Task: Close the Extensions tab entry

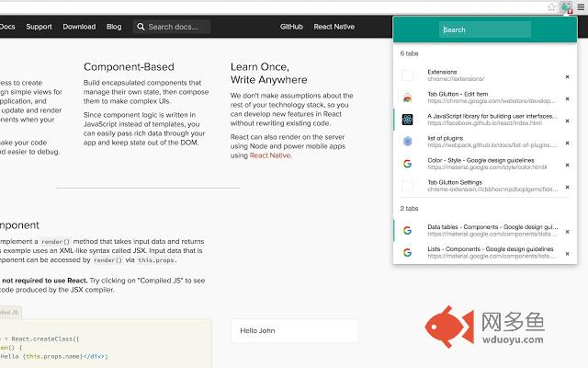Action: [x=568, y=76]
